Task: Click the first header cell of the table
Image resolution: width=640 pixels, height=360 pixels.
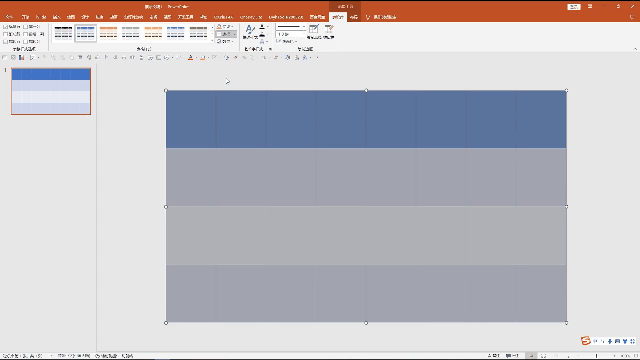Action: coord(191,119)
